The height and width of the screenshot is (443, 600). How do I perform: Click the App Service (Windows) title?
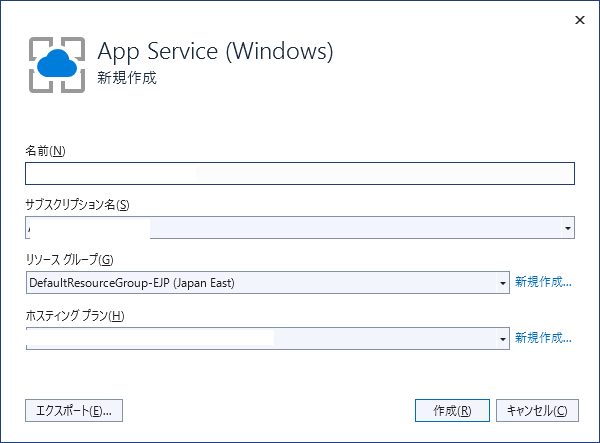215,51
